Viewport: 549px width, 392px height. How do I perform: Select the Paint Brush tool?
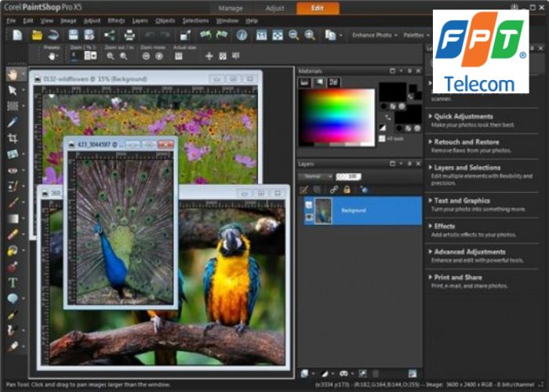click(x=13, y=202)
